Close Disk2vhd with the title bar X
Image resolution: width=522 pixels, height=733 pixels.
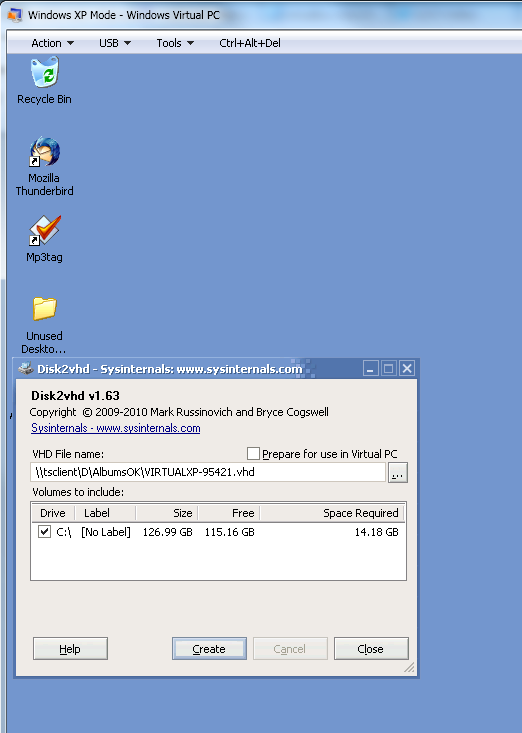point(407,369)
